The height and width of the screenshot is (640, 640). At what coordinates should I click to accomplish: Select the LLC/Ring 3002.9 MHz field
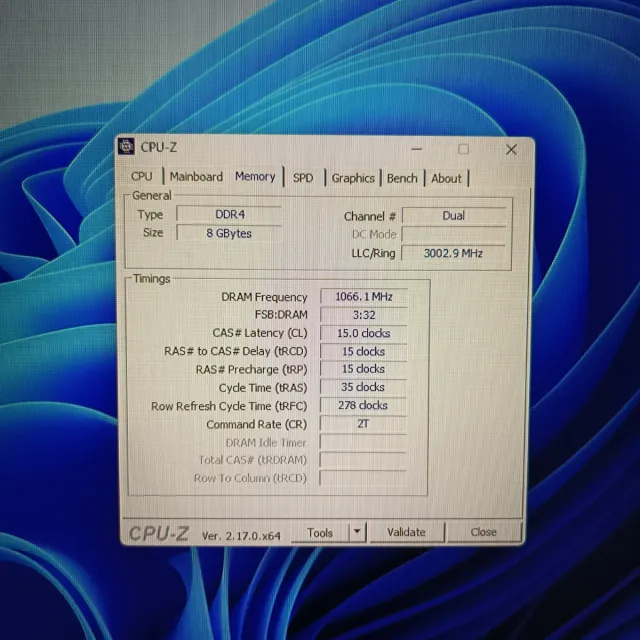click(x=453, y=253)
